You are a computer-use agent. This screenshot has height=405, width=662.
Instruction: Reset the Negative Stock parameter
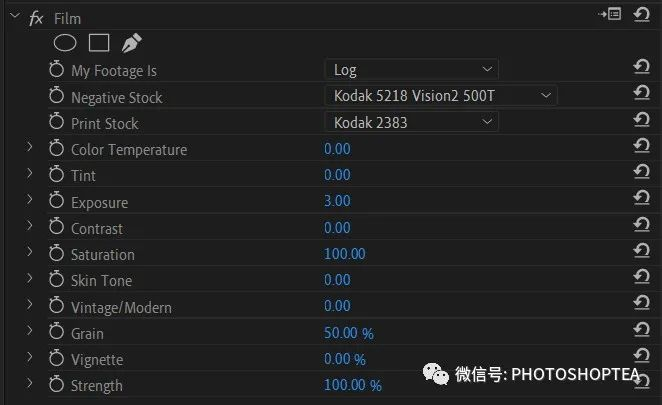[641, 92]
